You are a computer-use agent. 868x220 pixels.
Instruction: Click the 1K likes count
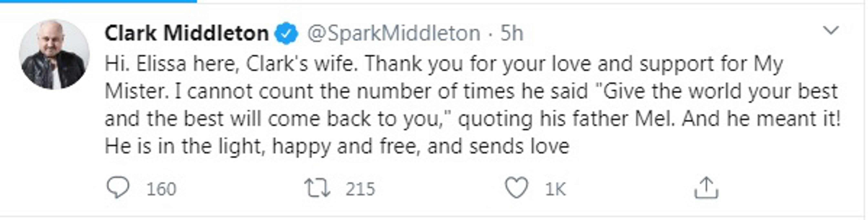tap(555, 189)
